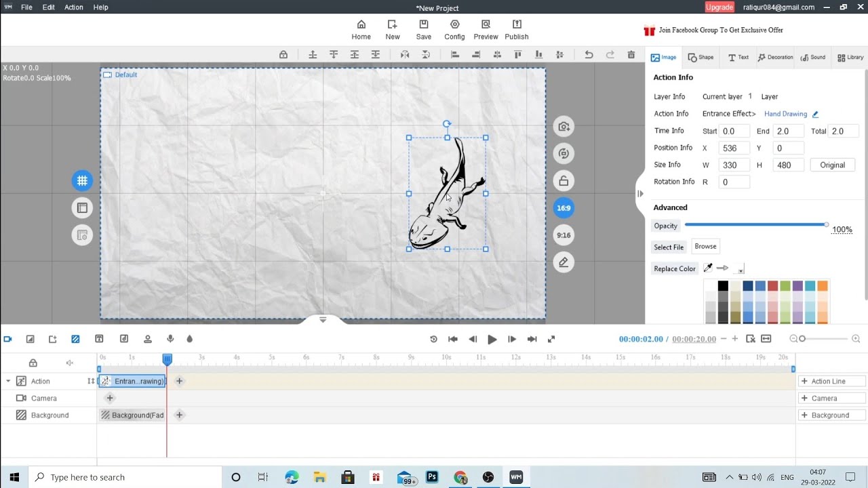This screenshot has height=488, width=868.
Task: Pick the eyedropper for Replace Color
Action: (708, 268)
